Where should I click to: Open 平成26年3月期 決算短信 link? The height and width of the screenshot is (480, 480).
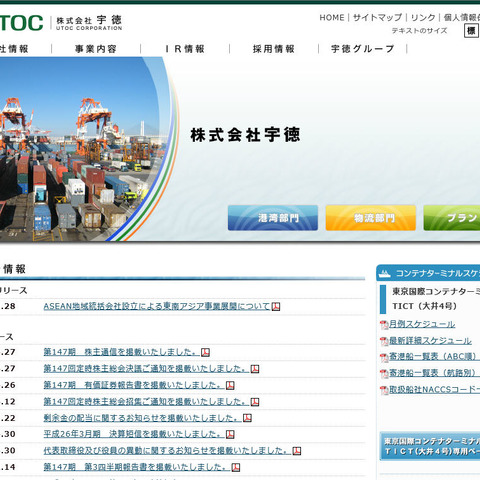point(134,434)
